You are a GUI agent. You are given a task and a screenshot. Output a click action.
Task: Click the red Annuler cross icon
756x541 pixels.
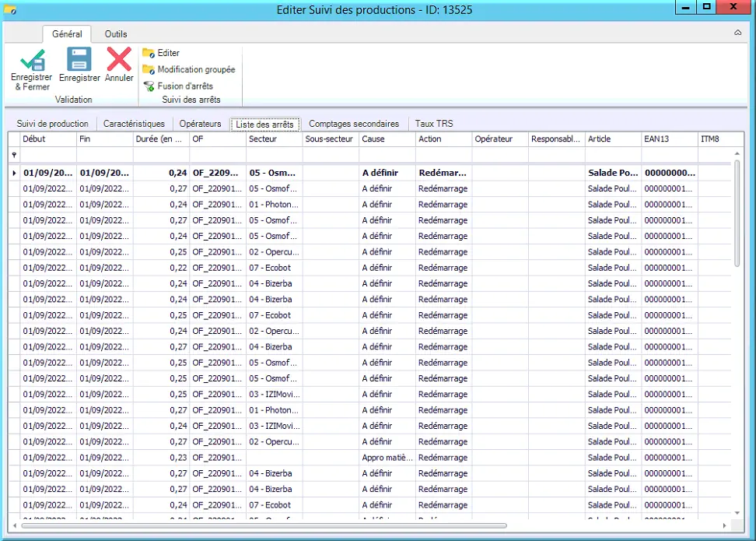click(118, 59)
